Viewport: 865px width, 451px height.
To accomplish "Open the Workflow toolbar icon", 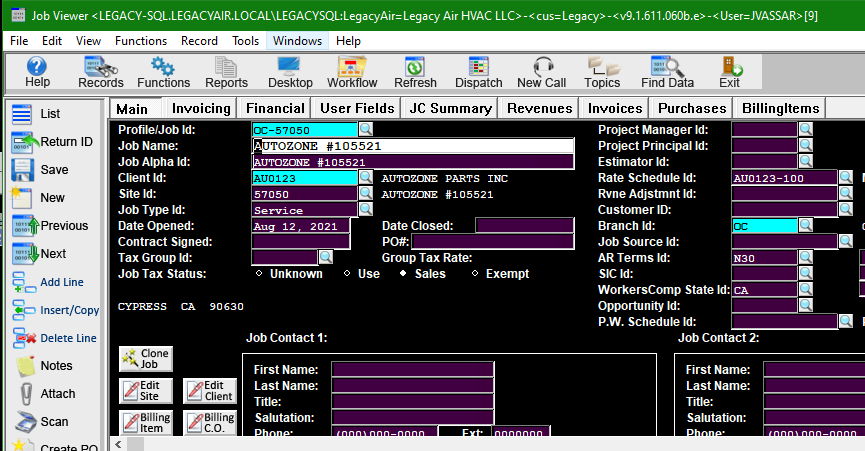I will [x=352, y=72].
